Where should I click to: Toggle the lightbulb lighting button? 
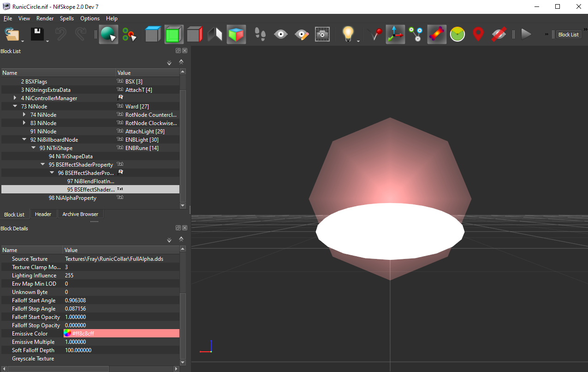coord(348,35)
